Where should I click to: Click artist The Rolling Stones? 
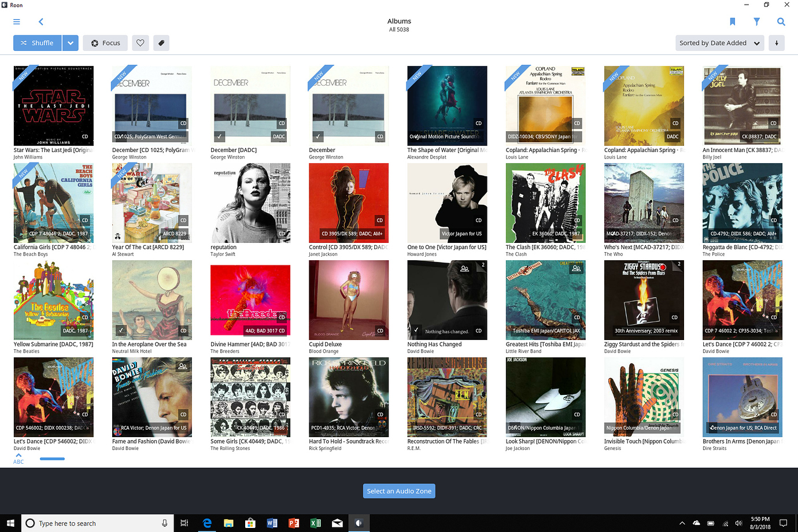tap(230, 449)
